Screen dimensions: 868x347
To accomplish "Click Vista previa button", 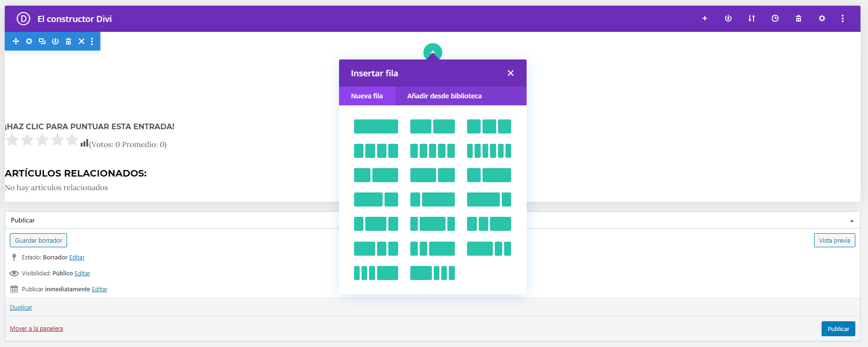I will coord(835,240).
